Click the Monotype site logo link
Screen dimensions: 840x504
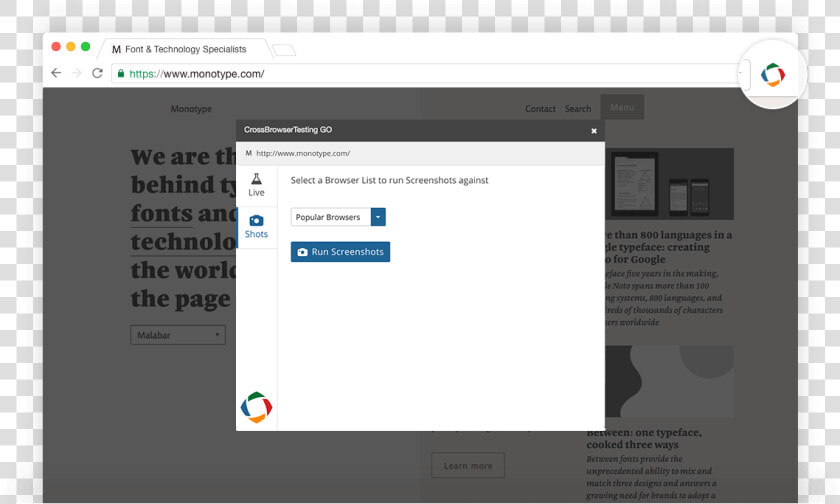191,109
